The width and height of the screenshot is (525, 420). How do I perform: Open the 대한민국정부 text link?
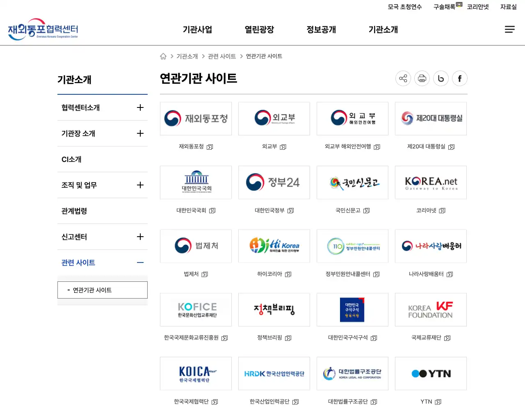(269, 210)
